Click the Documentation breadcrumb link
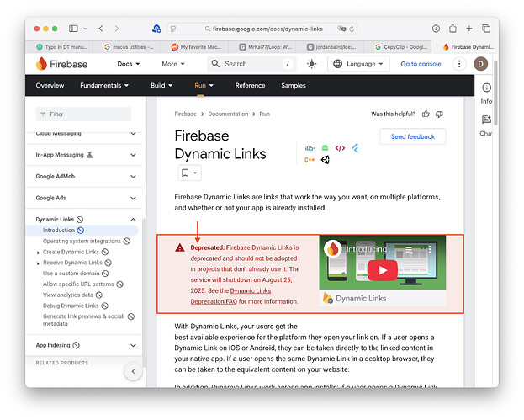 point(228,114)
